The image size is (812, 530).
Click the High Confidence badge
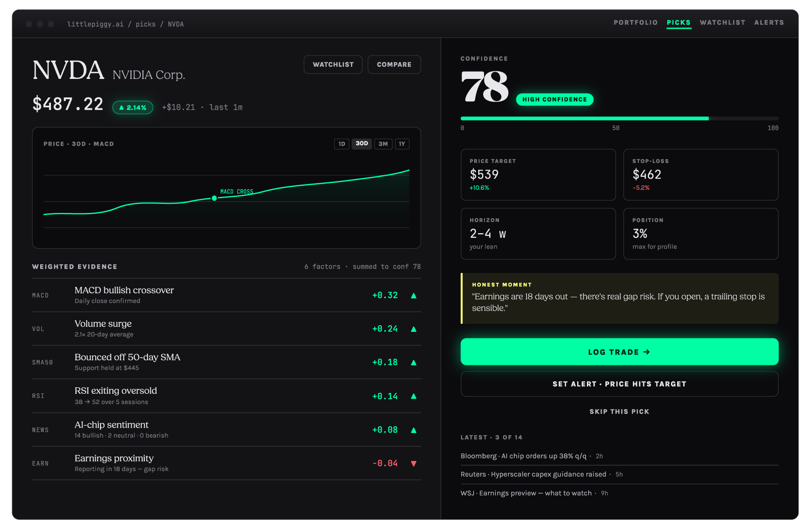click(x=555, y=99)
